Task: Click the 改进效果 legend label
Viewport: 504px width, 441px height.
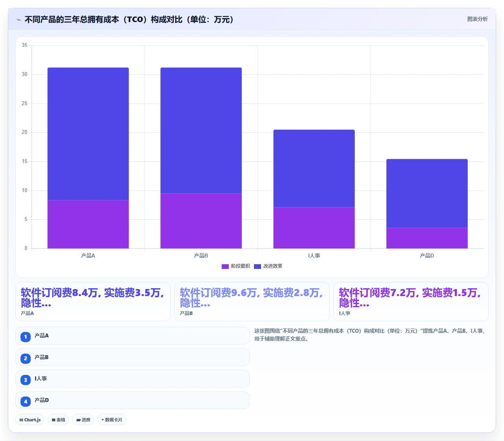Action: [272, 266]
